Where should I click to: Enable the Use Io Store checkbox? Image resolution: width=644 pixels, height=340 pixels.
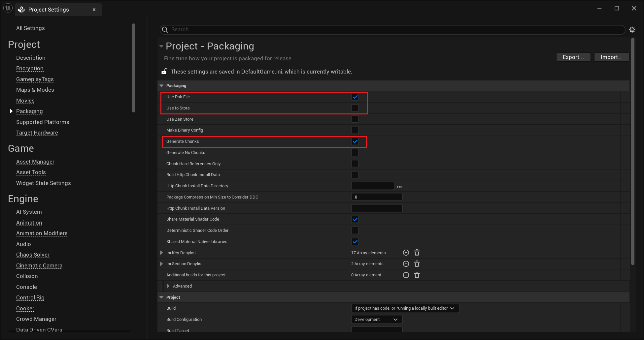coord(355,108)
